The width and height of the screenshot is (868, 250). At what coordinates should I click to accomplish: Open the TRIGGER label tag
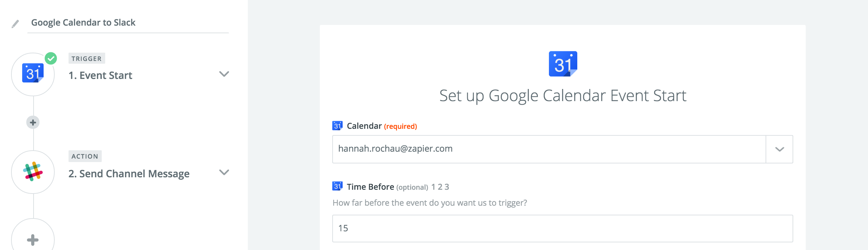87,59
